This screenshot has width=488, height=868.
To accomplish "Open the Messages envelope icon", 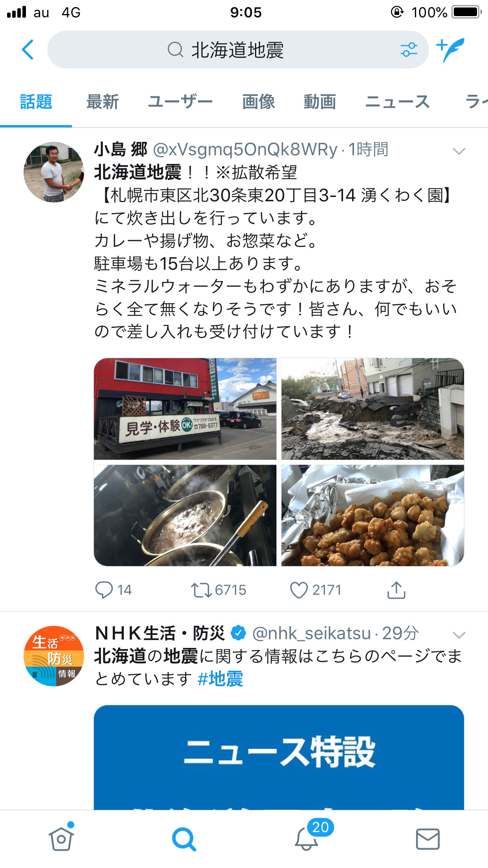I will [427, 839].
